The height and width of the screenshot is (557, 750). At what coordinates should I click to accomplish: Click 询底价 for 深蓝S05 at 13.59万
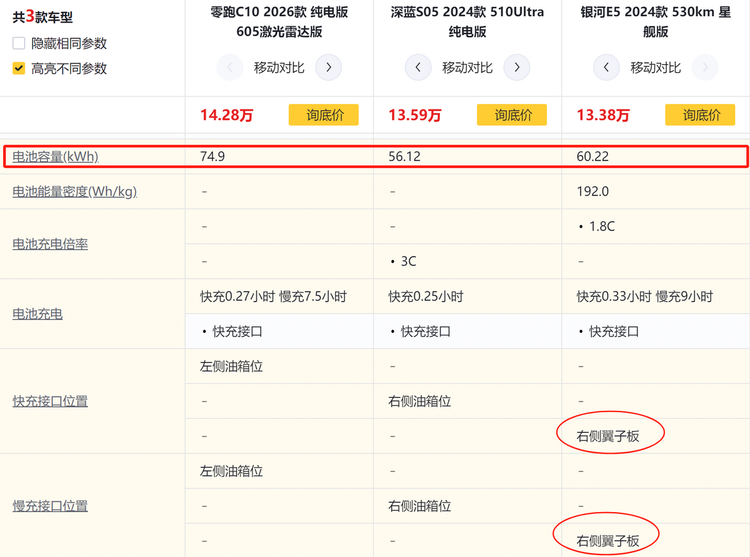512,115
